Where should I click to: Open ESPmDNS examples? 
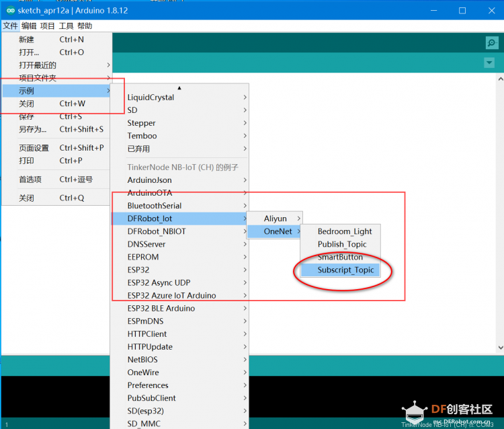click(x=179, y=321)
